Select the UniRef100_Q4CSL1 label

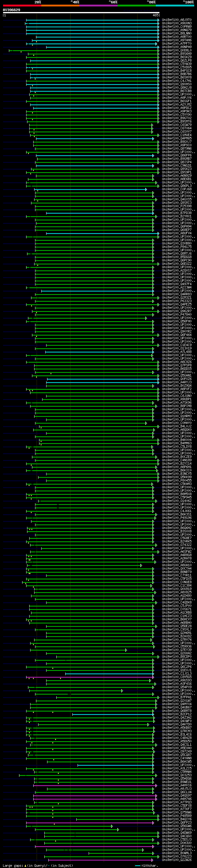click(177, 745)
